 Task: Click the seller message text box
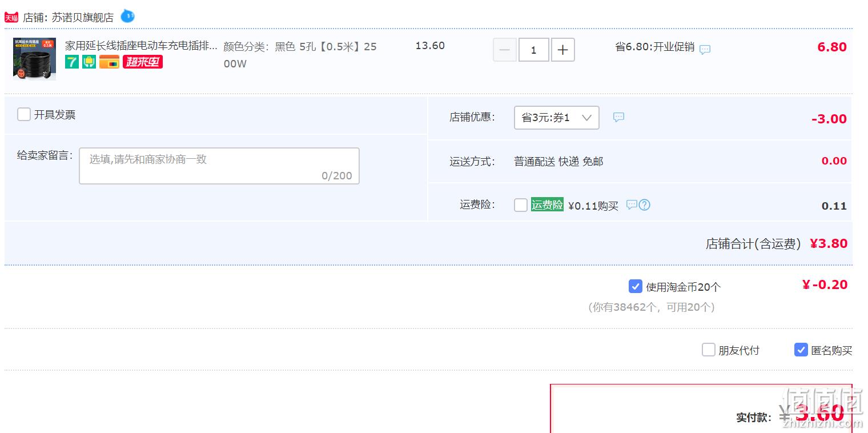click(219, 166)
